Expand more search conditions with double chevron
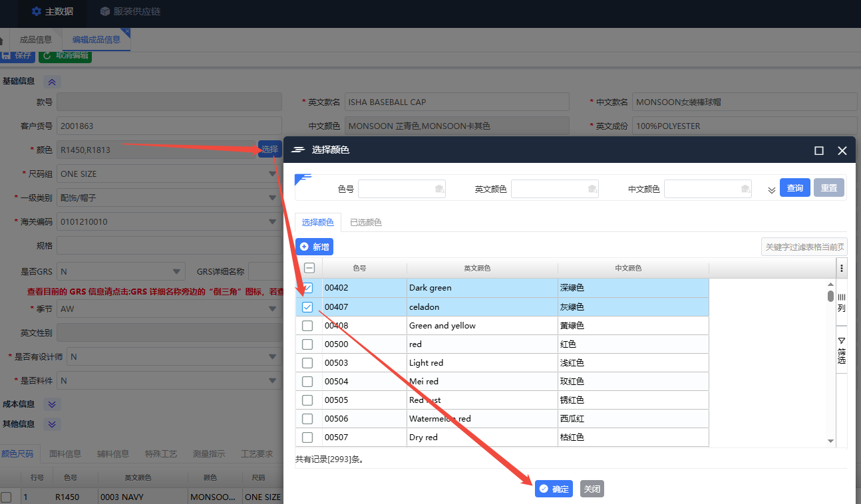 pyautogui.click(x=772, y=189)
